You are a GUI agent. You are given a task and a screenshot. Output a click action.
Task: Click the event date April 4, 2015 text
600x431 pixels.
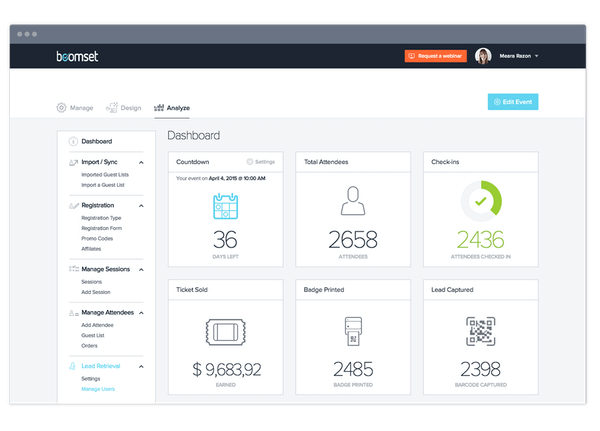click(x=237, y=178)
